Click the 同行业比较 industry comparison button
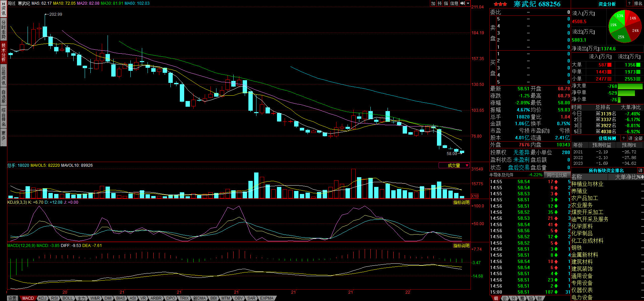Image resolution: width=644 pixels, height=301 pixels. [x=557, y=175]
